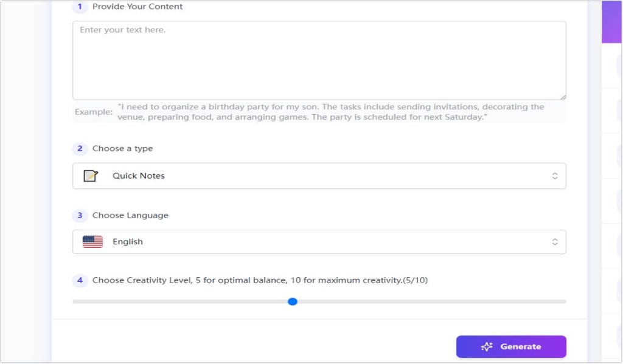This screenshot has width=623, height=364.
Task: Click the Choose Language label
Action: (130, 215)
